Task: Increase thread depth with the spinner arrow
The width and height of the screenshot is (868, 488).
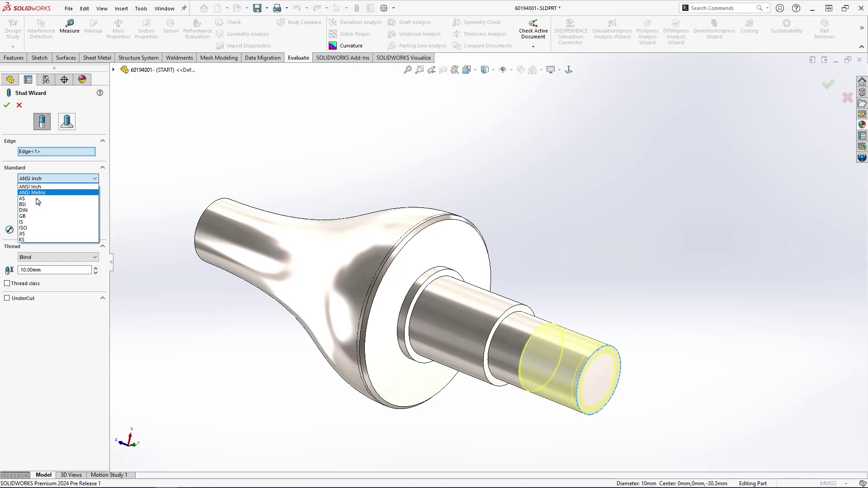Action: (95, 267)
